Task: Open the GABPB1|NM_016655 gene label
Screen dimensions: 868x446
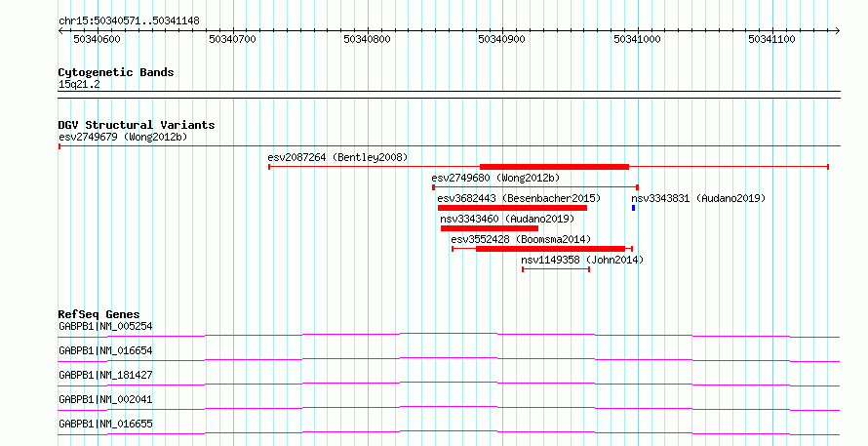Action: point(105,424)
